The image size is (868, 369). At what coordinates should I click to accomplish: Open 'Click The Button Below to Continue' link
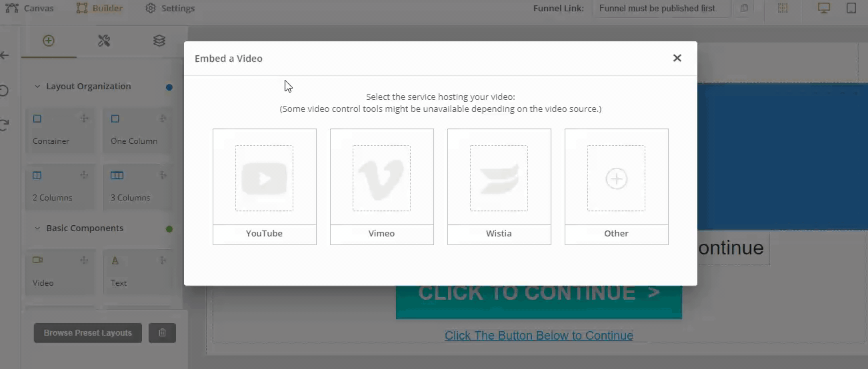click(539, 336)
